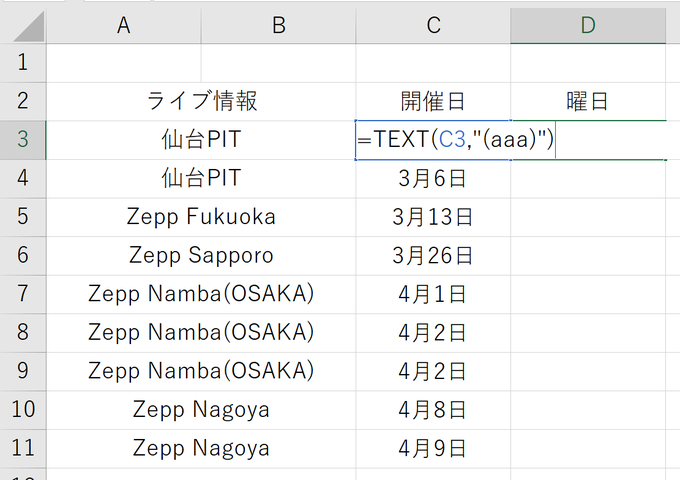The width and height of the screenshot is (680, 480).
Task: Select column D header
Action: coord(588,26)
